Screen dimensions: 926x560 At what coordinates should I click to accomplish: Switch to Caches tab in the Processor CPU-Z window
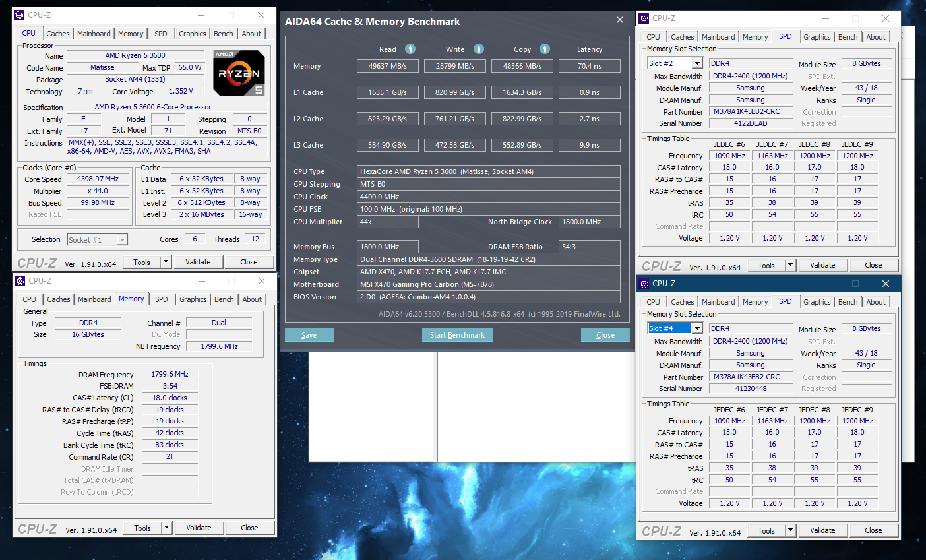58,34
